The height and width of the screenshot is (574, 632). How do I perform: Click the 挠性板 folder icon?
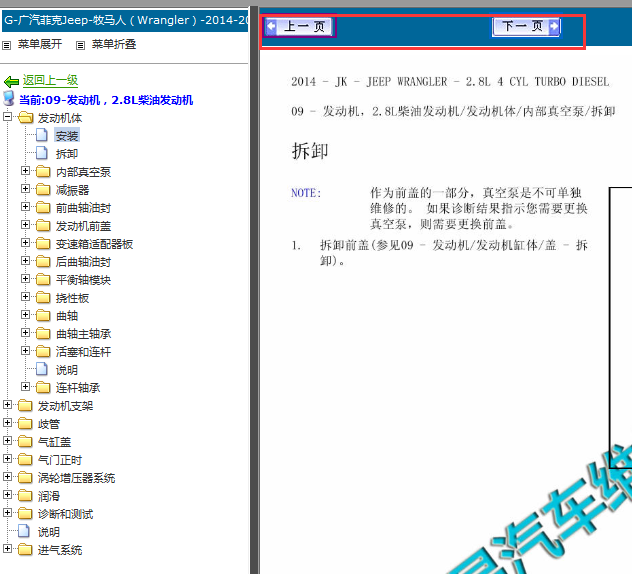[43, 297]
